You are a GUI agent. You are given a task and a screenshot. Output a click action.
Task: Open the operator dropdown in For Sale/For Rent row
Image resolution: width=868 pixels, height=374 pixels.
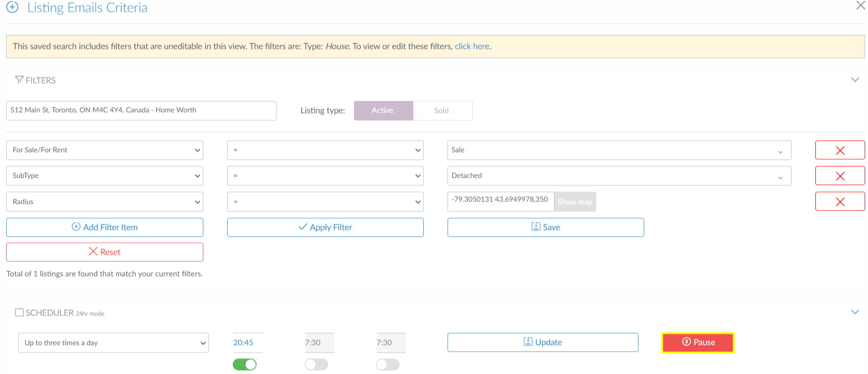pos(325,150)
